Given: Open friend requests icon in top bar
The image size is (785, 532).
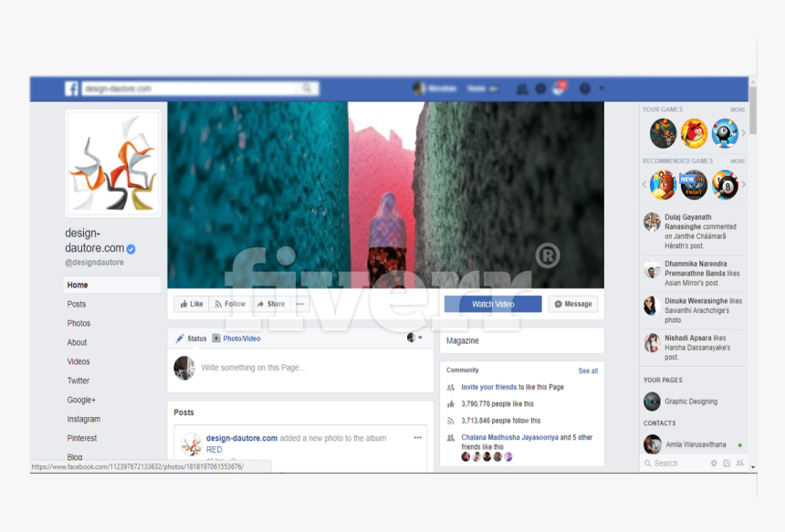Looking at the screenshot, I should click(x=522, y=89).
